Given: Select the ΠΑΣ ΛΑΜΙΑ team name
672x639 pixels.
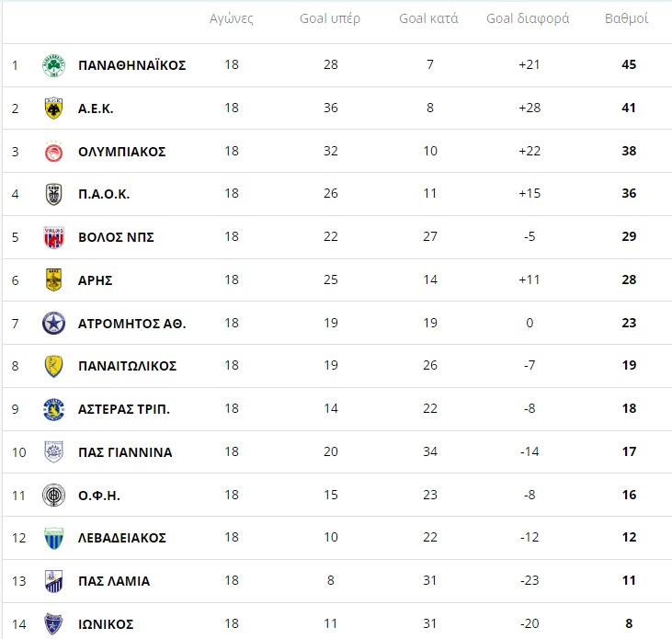Looking at the screenshot, I should coord(114,581).
